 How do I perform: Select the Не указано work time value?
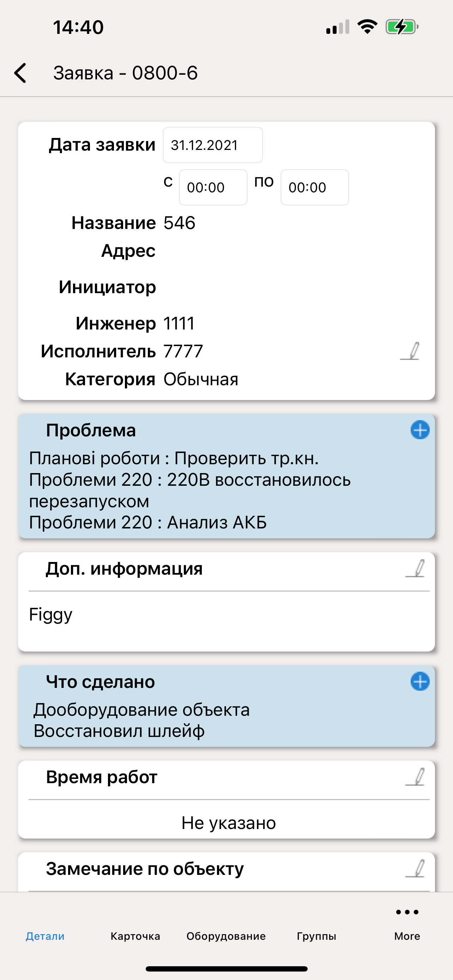pos(229,823)
